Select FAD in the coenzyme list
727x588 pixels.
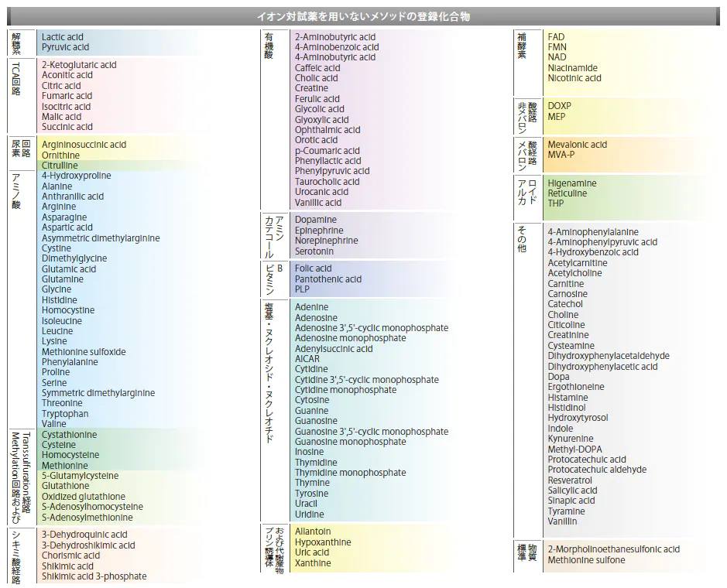(x=557, y=37)
